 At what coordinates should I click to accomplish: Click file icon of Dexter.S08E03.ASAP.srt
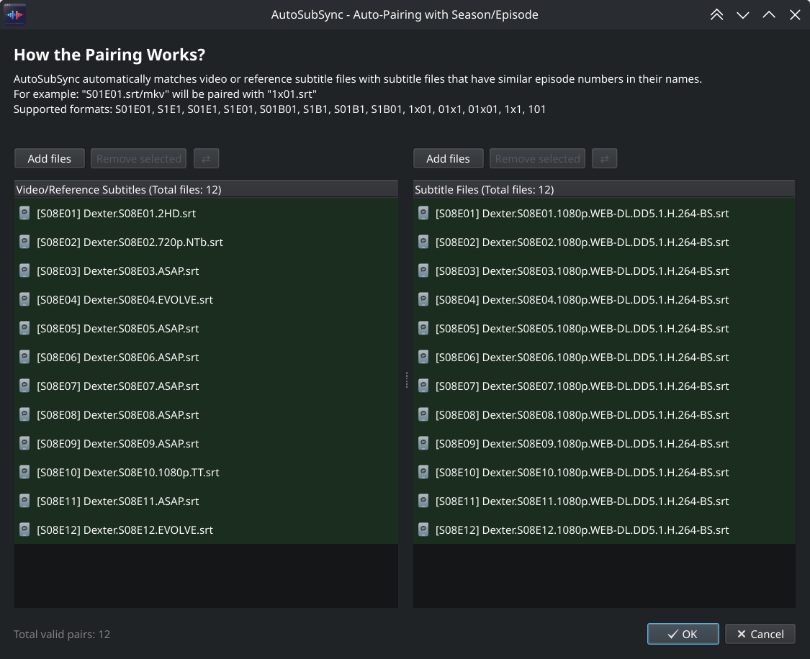click(x=24, y=271)
